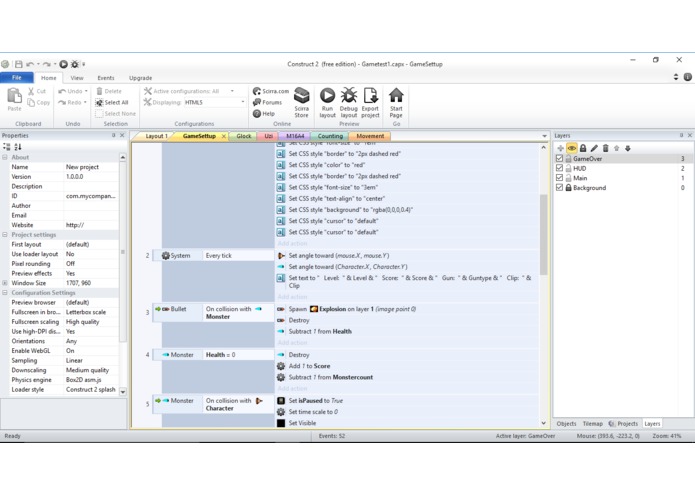Viewport: 695px width, 494px height.
Task: Click the event sheet vertical scrollbar thumb
Action: (543, 235)
